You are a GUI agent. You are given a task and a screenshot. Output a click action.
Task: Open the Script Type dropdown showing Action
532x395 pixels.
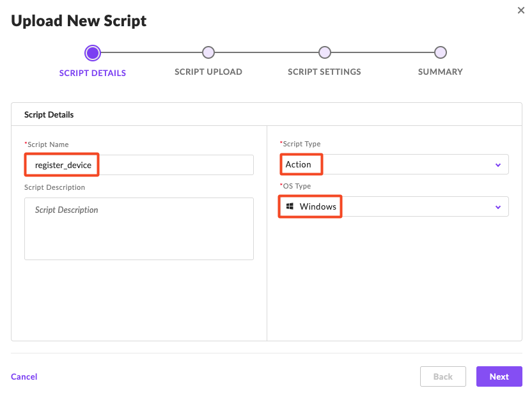[393, 165]
